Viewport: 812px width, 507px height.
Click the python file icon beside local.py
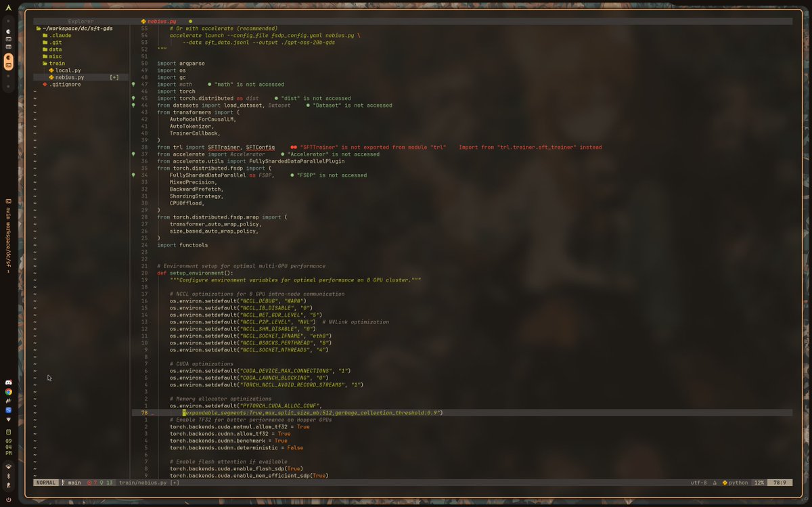pyautogui.click(x=51, y=70)
